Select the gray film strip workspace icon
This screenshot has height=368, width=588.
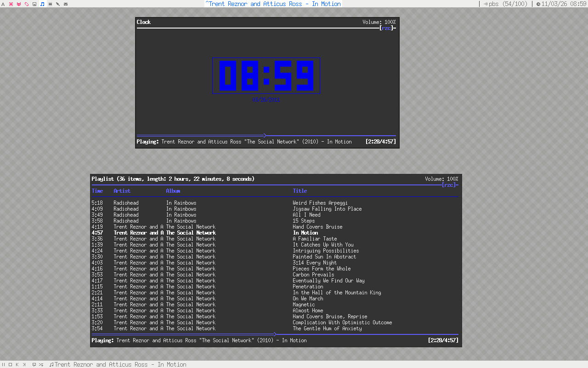point(50,4)
